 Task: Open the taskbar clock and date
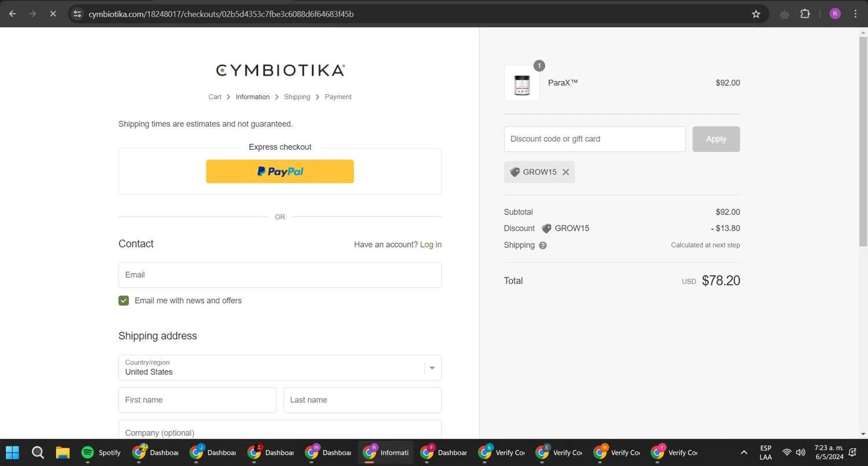pos(829,453)
